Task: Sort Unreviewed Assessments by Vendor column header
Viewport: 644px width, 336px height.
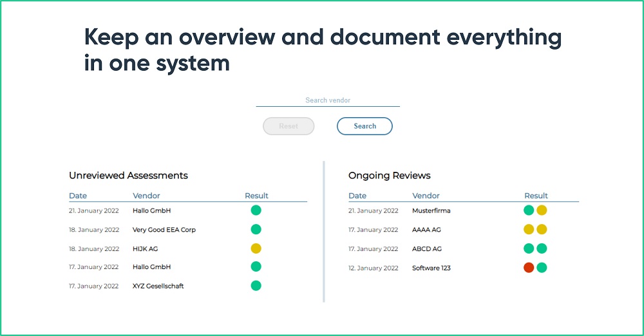Action: tap(146, 196)
